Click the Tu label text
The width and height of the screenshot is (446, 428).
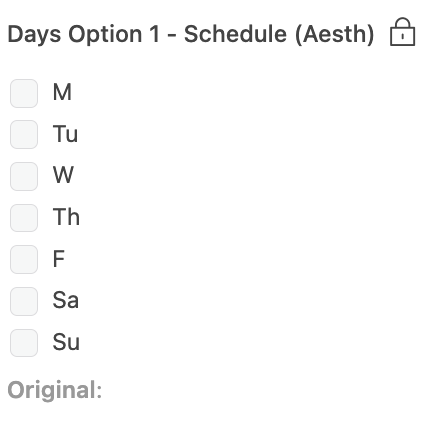(65, 134)
